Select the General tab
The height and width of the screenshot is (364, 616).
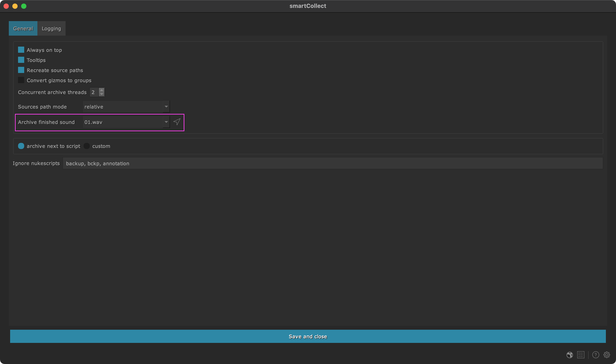23,28
